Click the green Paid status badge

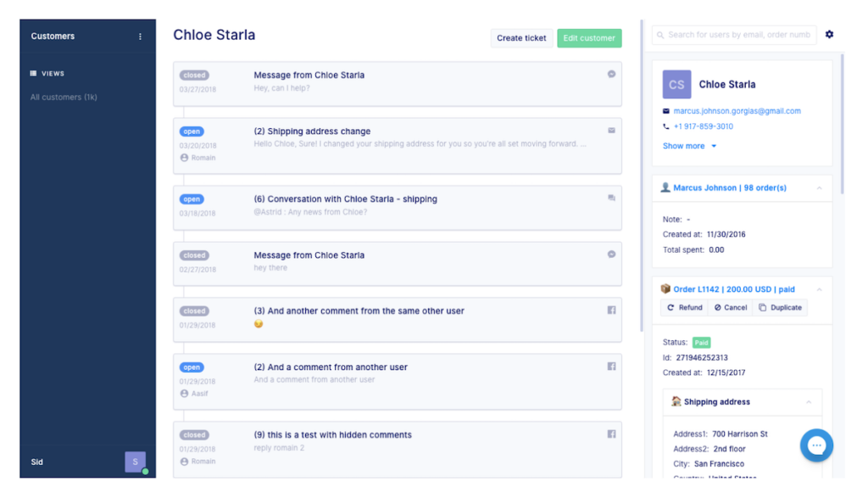pyautogui.click(x=701, y=343)
